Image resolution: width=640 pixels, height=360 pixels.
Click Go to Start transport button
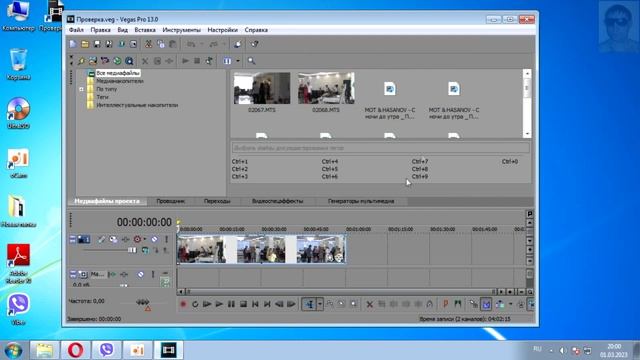(255, 304)
